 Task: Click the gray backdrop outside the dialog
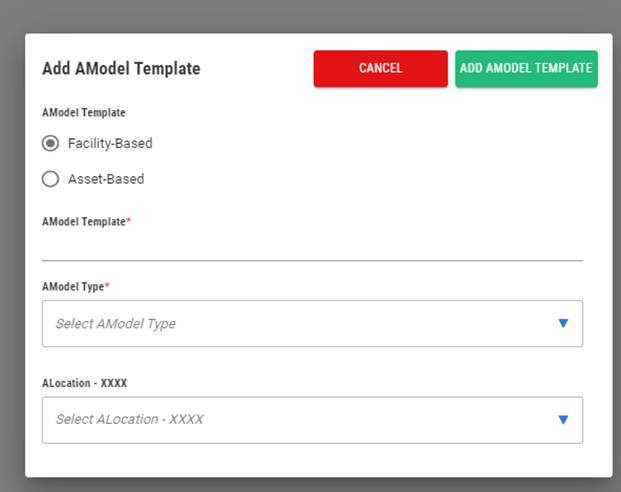[309, 16]
